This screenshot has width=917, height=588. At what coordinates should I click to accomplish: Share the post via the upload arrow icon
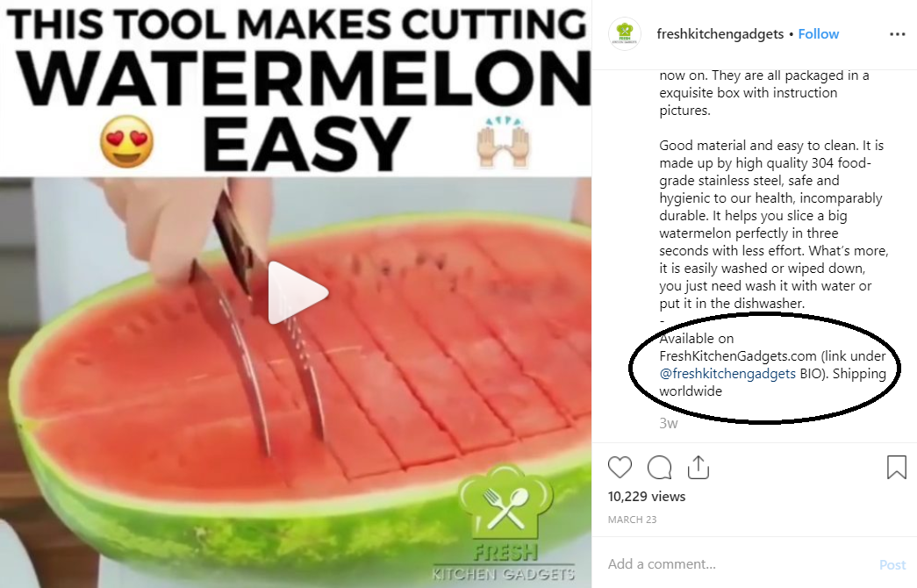(698, 468)
